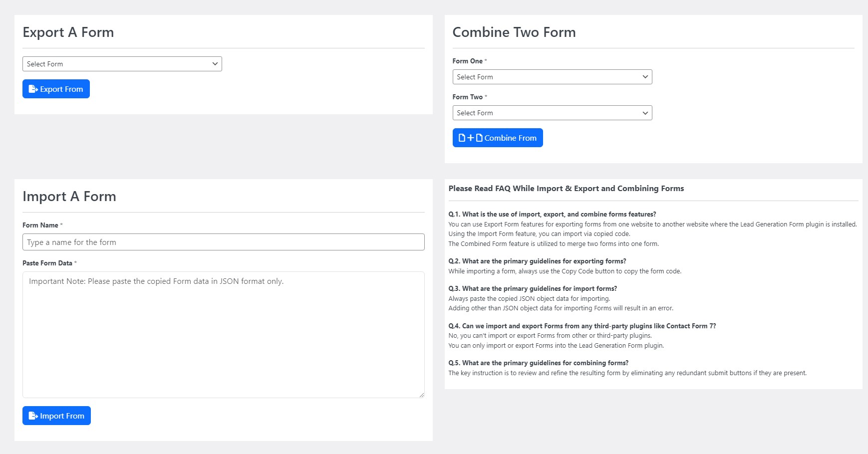This screenshot has height=454, width=868.
Task: Open the Select Form dropdown under Export A Form
Action: click(122, 64)
